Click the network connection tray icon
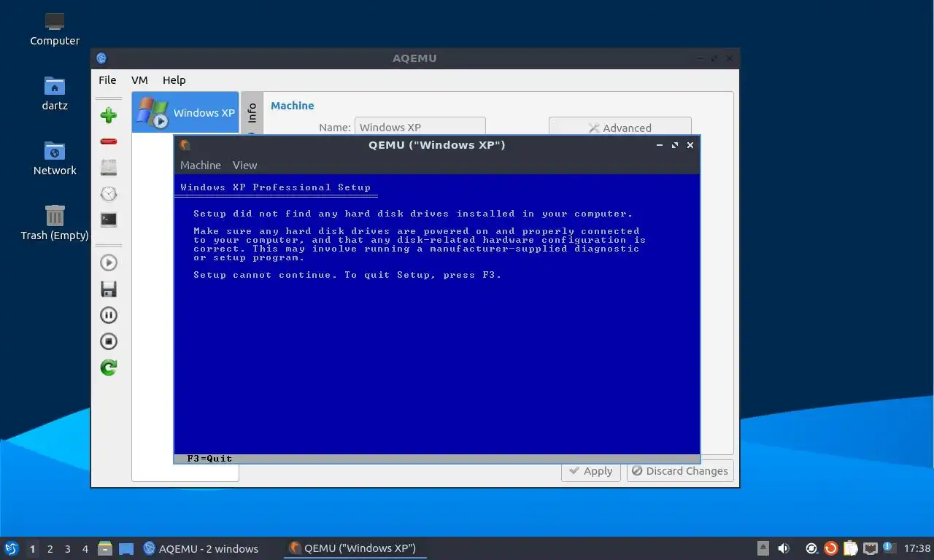Viewport: 934px width, 560px height. (x=871, y=548)
